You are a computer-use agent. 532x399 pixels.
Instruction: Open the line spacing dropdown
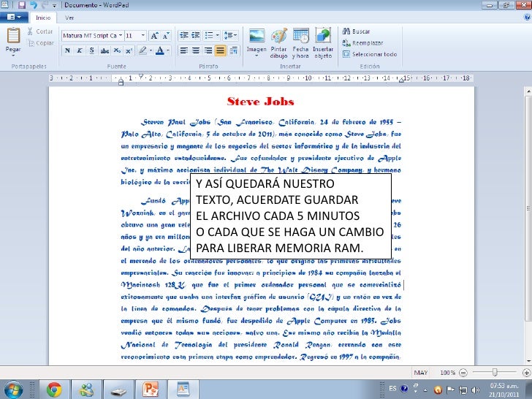point(231,35)
